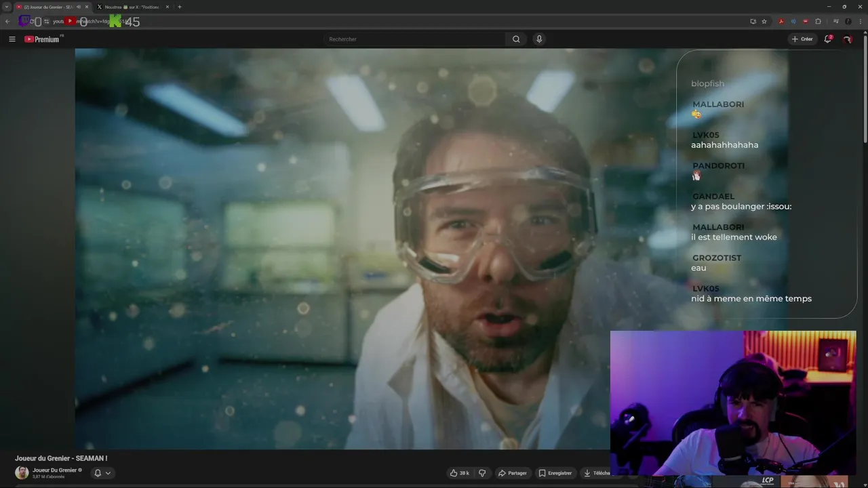Open Joueur Du Grenier channel avatar
Screen dimensions: 868x488
point(22,472)
